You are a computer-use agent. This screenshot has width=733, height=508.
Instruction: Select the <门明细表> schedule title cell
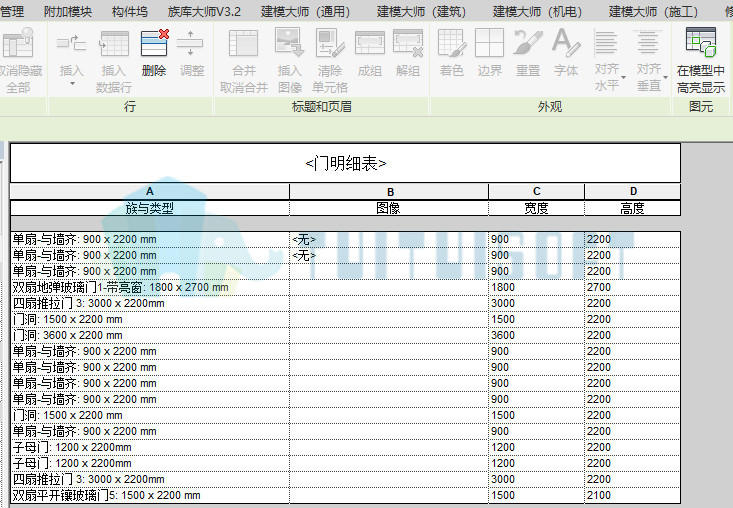point(345,163)
